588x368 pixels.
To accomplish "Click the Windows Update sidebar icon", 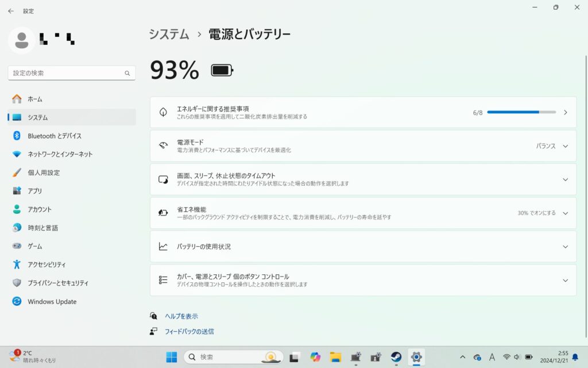I will click(17, 301).
